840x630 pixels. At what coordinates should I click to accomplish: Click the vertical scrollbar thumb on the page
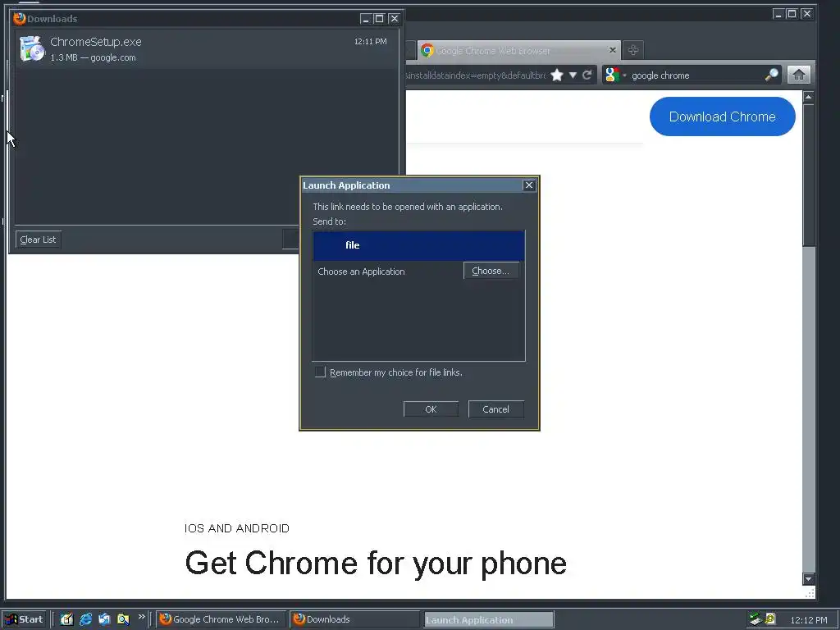[x=808, y=175]
